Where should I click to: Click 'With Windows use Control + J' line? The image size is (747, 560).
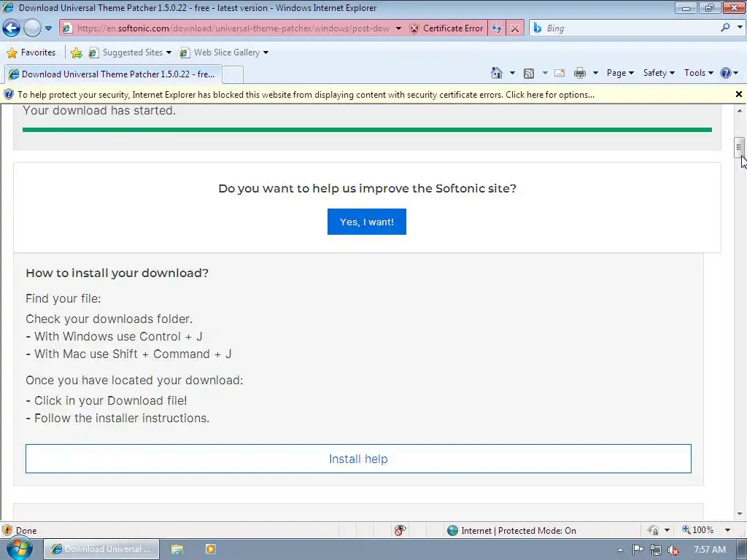coord(114,337)
